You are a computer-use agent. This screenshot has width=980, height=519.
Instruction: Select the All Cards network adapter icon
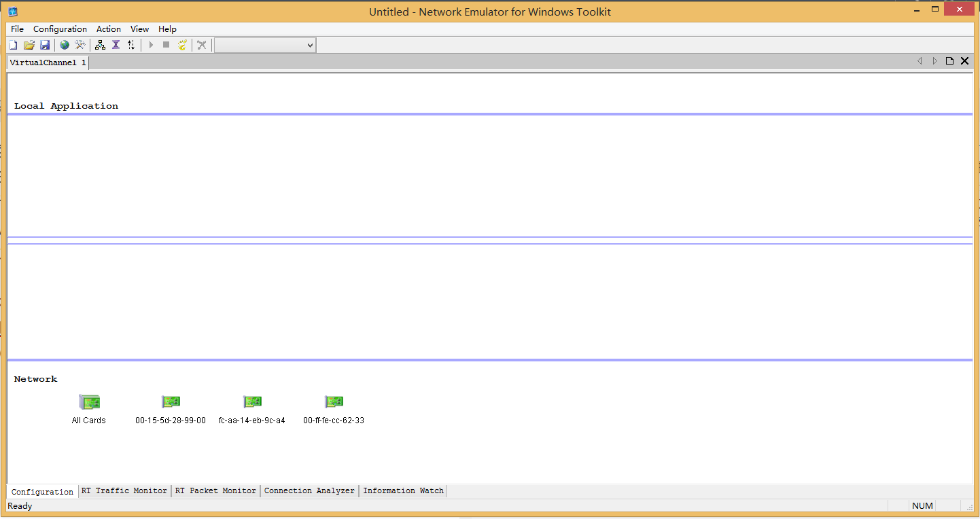(89, 402)
